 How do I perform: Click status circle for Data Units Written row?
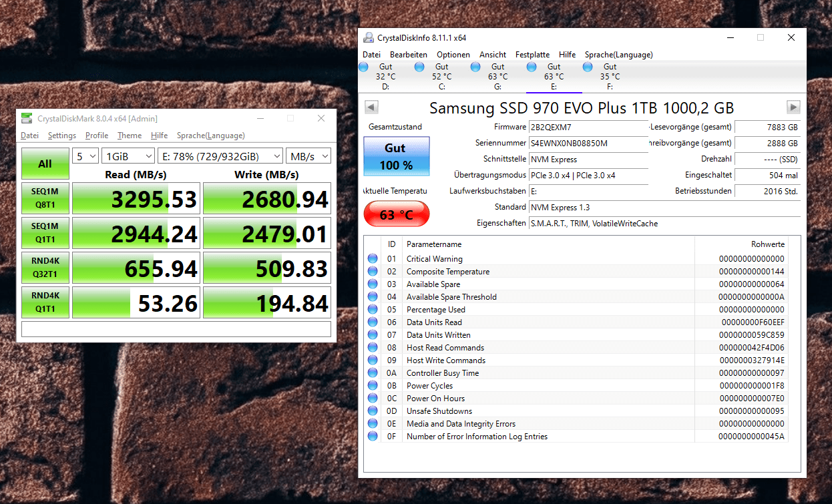click(373, 334)
